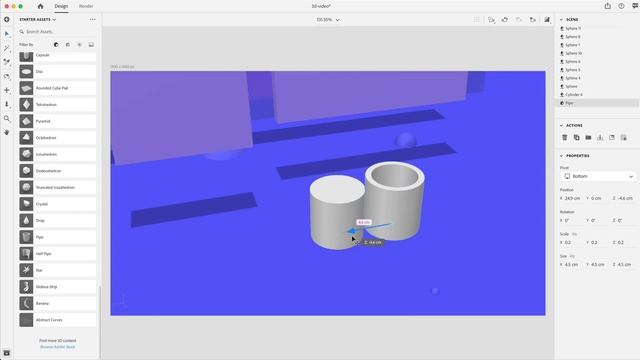Viewport: 640px width, 360px height.
Task: Click the Size X value field
Action: 572,264
